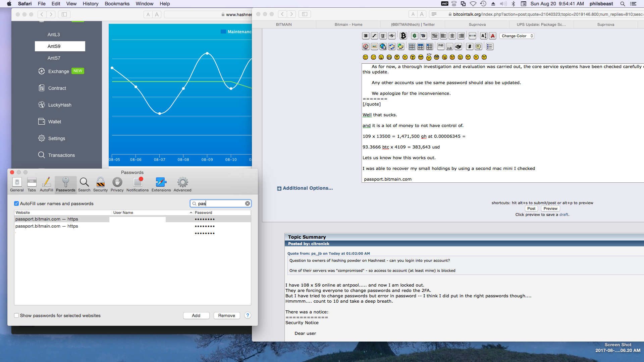Insert email tag in post
This screenshot has height=362, width=644.
click(x=392, y=47)
